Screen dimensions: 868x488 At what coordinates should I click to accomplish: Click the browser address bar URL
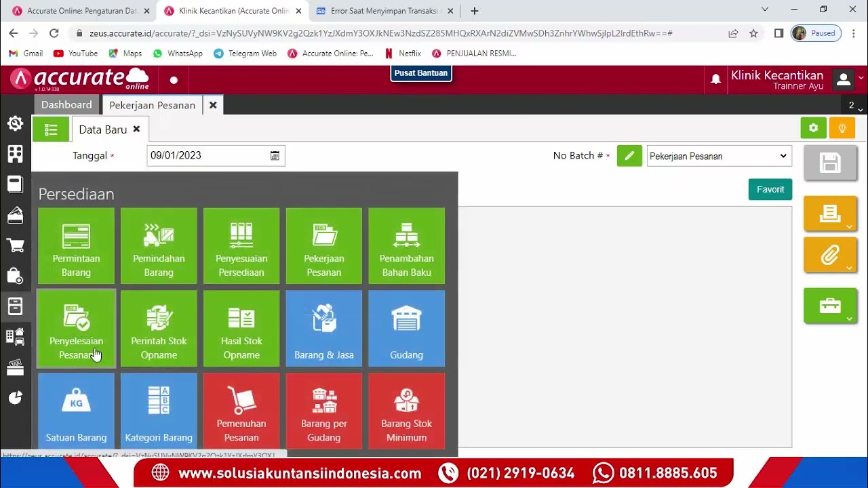(381, 33)
